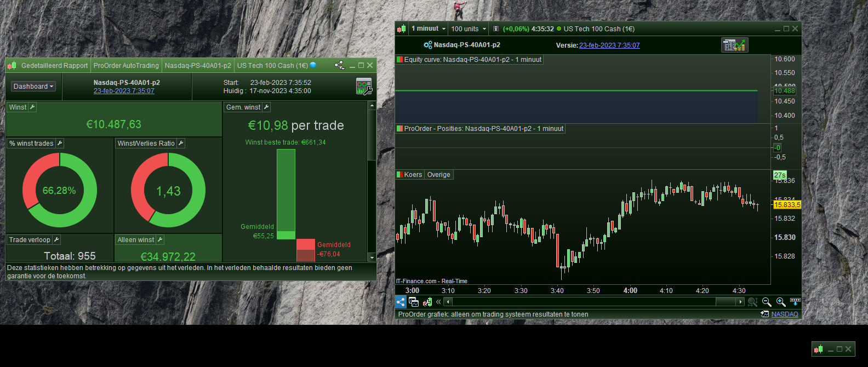This screenshot has width=868, height=367.
Task: Open the Gem. winst widget settings wrench
Action: point(266,107)
